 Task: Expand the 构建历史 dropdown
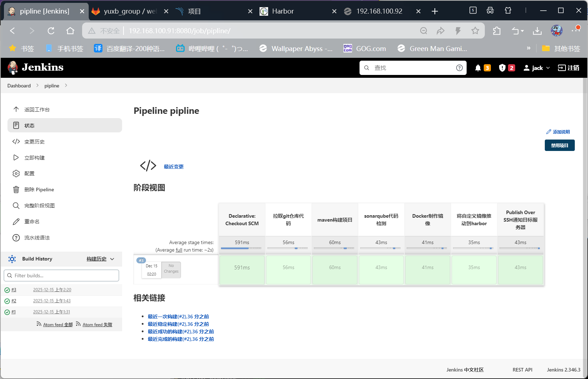click(x=100, y=259)
